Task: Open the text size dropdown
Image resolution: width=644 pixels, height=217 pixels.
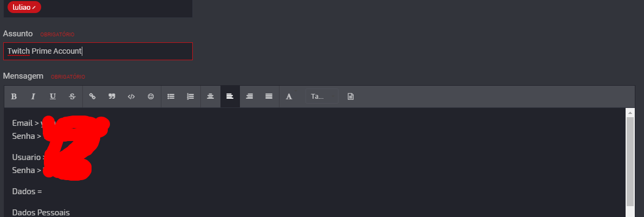Action: [322, 97]
